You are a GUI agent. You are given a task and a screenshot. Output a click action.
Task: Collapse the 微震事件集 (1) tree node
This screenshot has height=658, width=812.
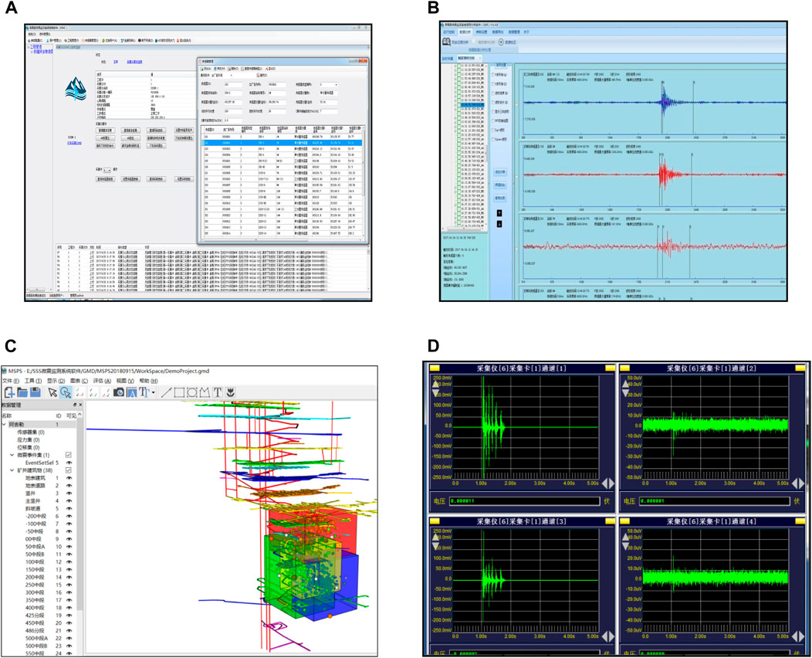(12, 455)
